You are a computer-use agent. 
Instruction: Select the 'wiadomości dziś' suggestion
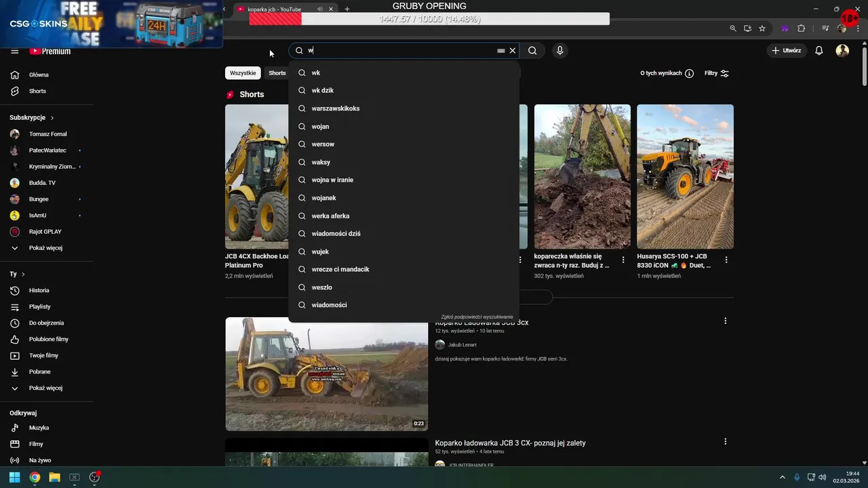click(x=403, y=233)
